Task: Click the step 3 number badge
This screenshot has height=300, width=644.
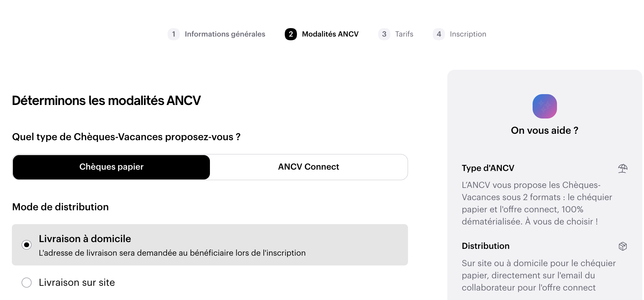Action: tap(384, 34)
